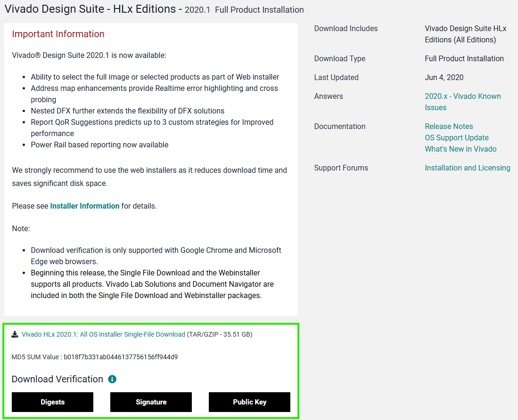Click the Important Information heading

[x=58, y=34]
